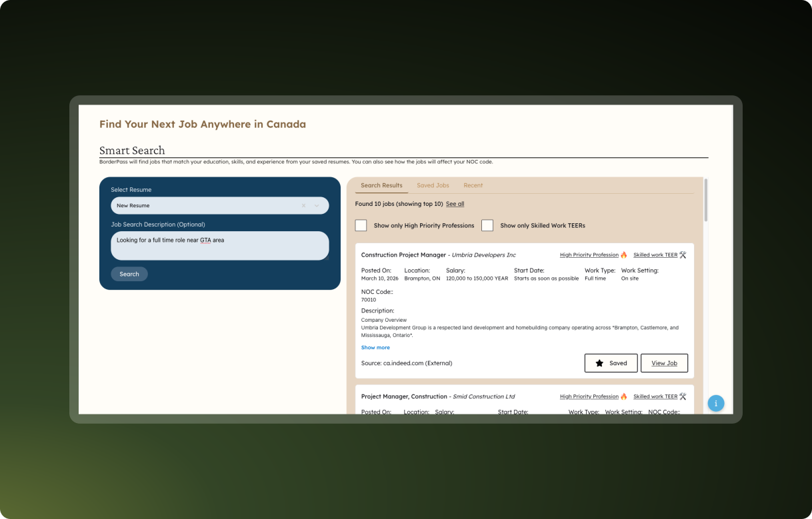Click the flame badge on Construction Project Manager

tap(623, 255)
